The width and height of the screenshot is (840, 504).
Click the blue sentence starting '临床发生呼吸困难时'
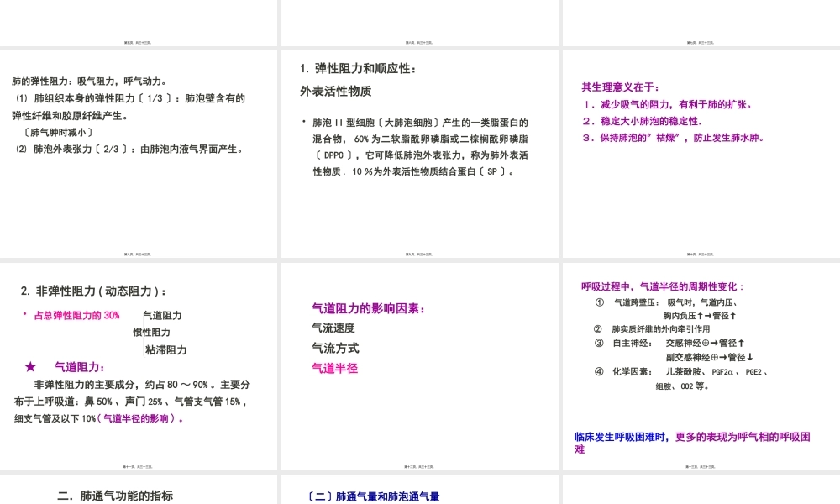pyautogui.click(x=692, y=443)
